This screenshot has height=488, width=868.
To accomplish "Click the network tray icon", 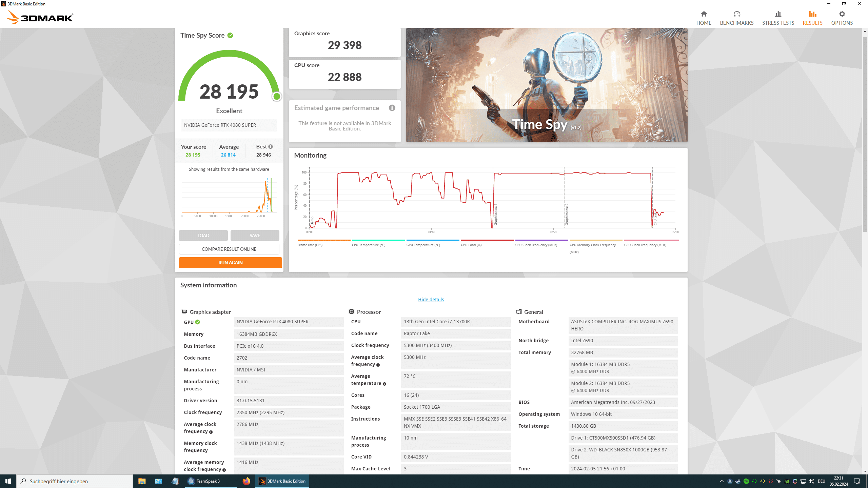I will click(x=803, y=481).
